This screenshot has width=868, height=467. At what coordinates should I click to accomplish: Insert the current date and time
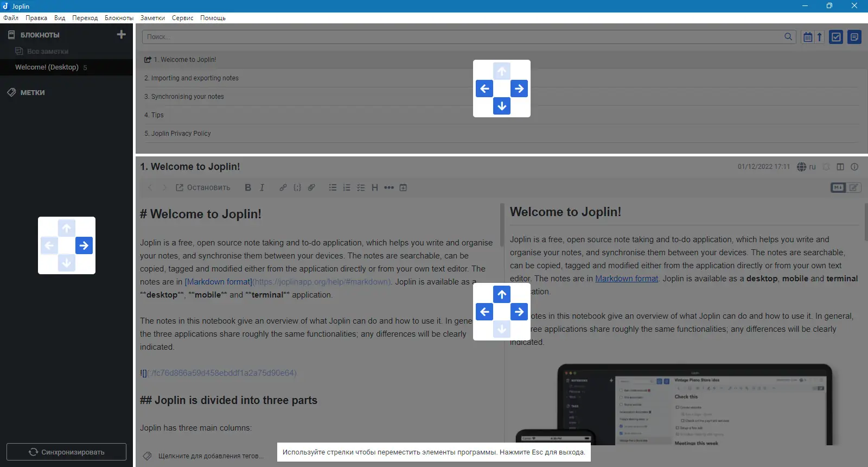pos(403,187)
